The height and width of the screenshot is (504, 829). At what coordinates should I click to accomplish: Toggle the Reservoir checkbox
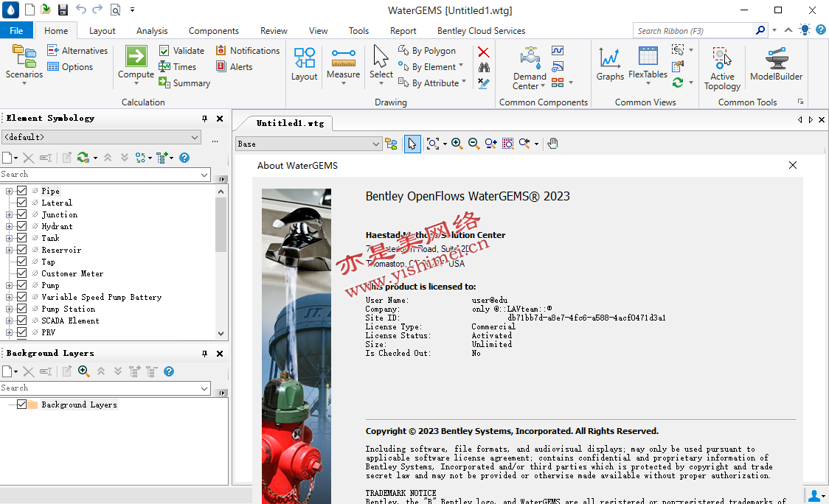tap(21, 250)
